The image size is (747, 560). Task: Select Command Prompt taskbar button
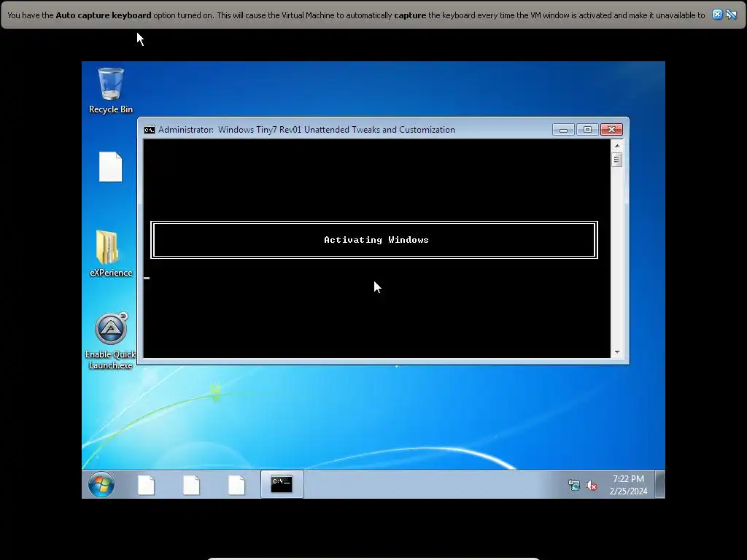click(282, 484)
